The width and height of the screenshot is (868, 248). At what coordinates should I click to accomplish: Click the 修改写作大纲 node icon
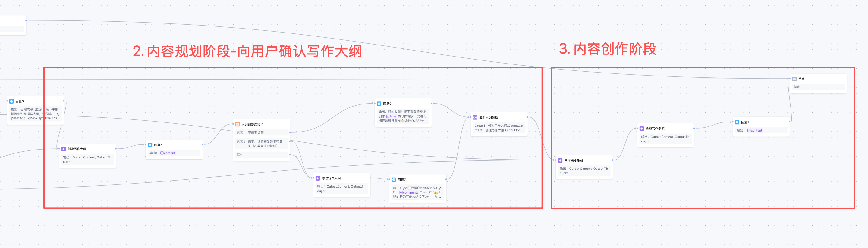pyautogui.click(x=317, y=178)
